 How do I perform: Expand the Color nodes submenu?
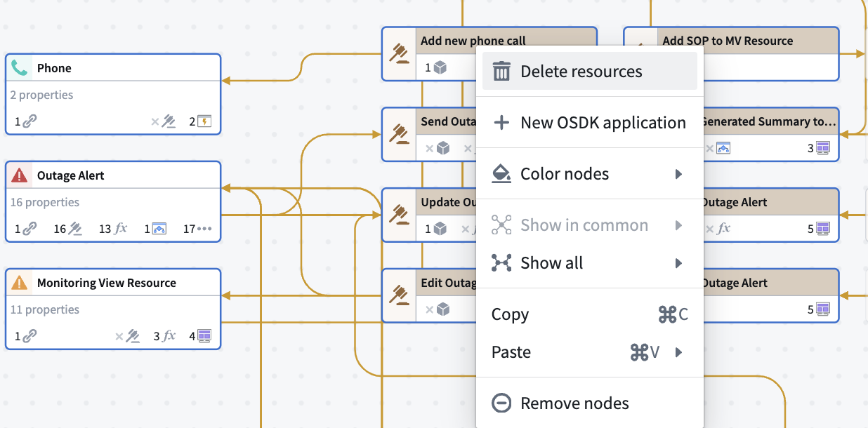[677, 173]
